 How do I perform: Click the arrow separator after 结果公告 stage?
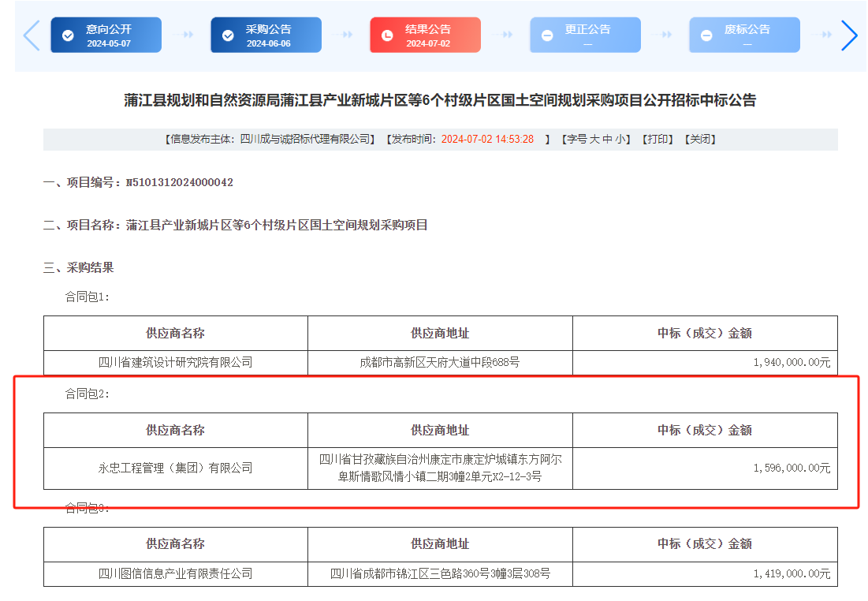[503, 35]
